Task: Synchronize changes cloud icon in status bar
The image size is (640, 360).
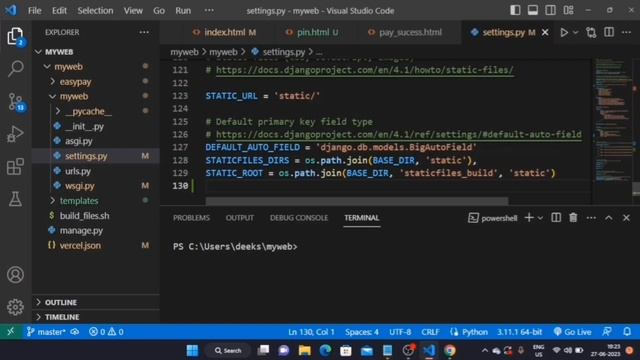Action: click(x=75, y=332)
